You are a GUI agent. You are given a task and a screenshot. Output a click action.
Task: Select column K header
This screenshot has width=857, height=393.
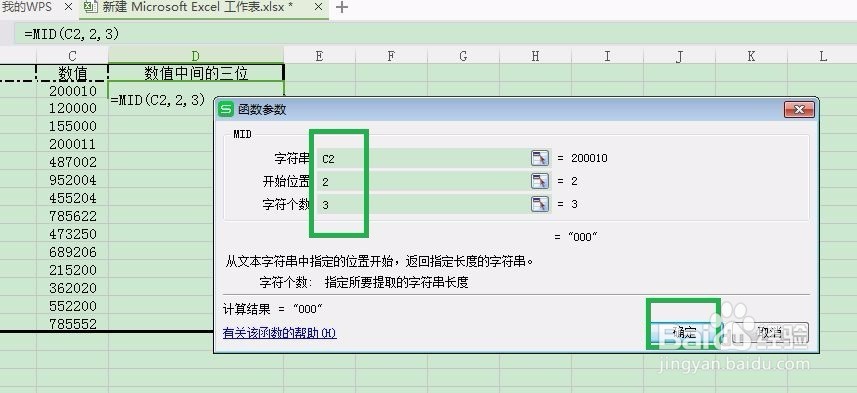point(752,55)
